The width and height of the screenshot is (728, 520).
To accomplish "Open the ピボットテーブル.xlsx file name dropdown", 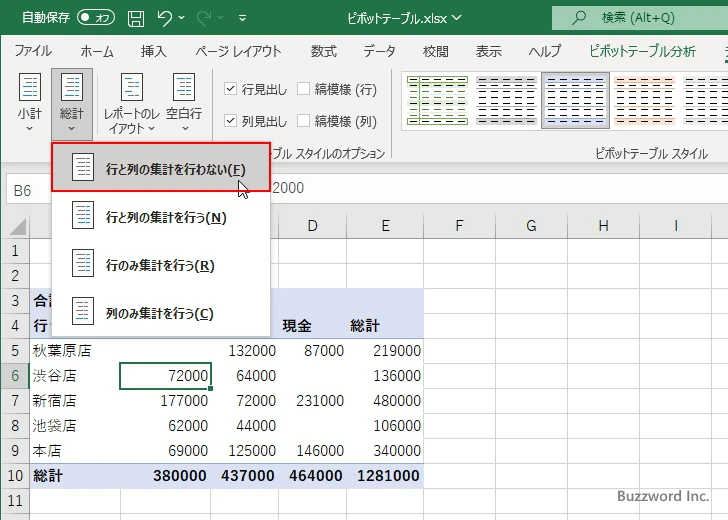I will tap(457, 18).
